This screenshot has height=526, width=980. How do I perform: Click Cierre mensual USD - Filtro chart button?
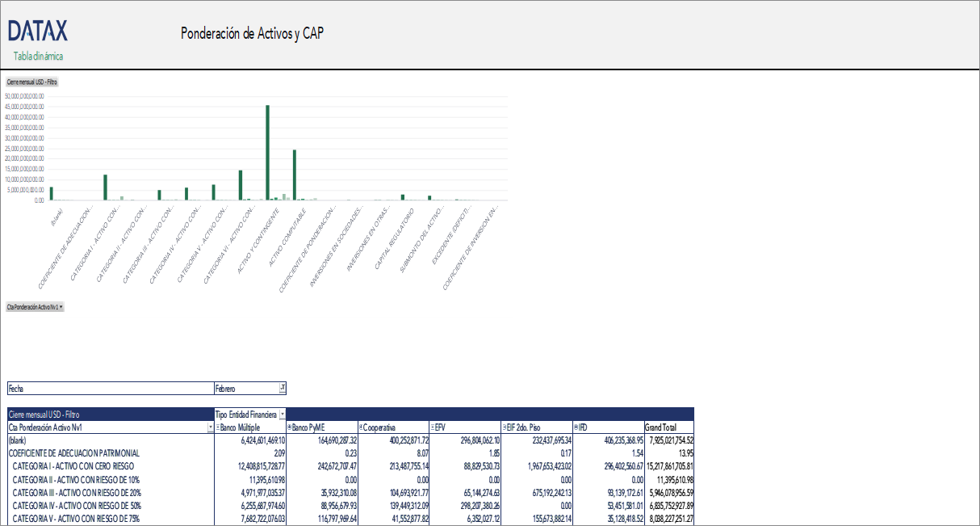(x=32, y=82)
